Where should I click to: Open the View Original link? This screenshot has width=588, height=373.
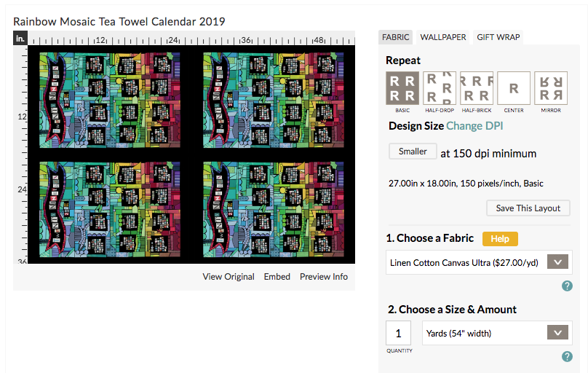229,277
